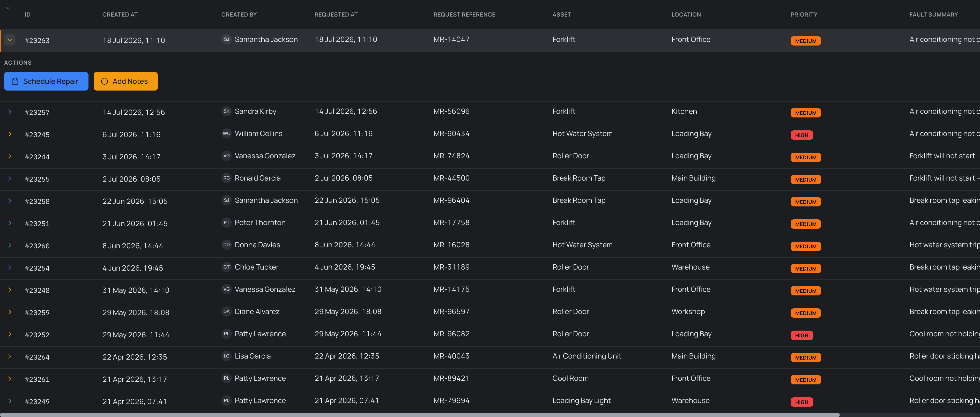Expand row #20260 chevron
This screenshot has height=417, width=980.
[10, 245]
